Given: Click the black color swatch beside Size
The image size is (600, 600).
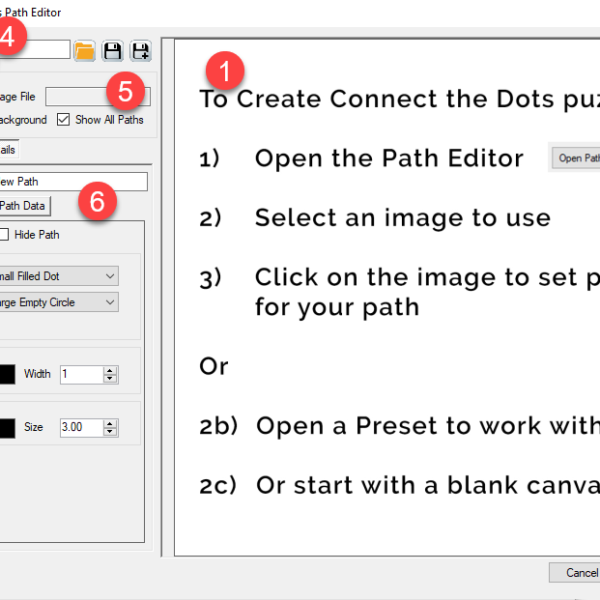Looking at the screenshot, I should [x=5, y=427].
